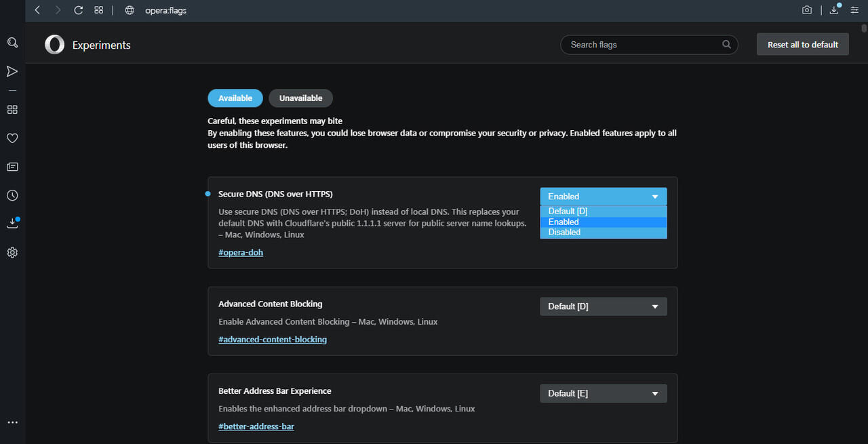The height and width of the screenshot is (444, 868).
Task: Click into the Search flags field
Action: tap(644, 45)
